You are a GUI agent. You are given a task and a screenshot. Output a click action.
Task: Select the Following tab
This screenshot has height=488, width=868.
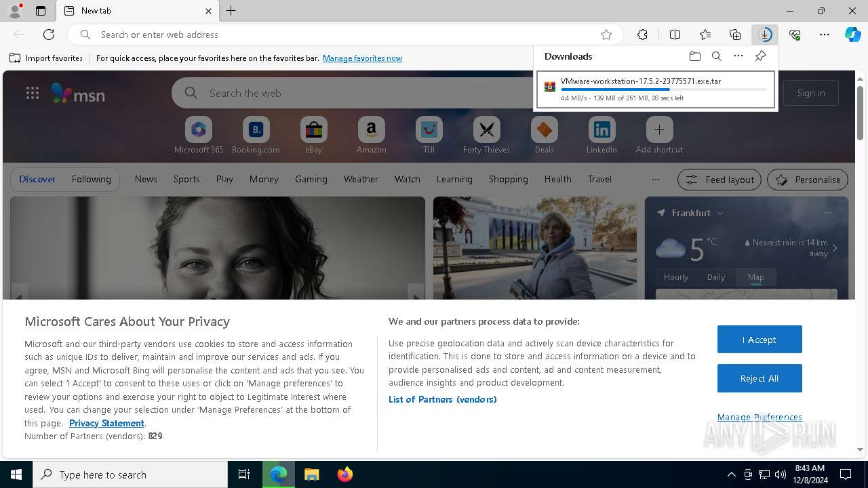coord(91,179)
